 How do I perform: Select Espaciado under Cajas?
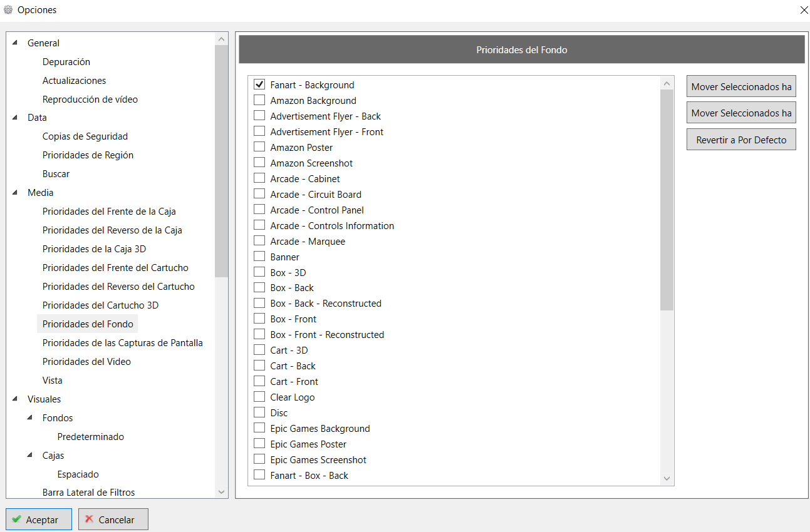pyautogui.click(x=78, y=474)
